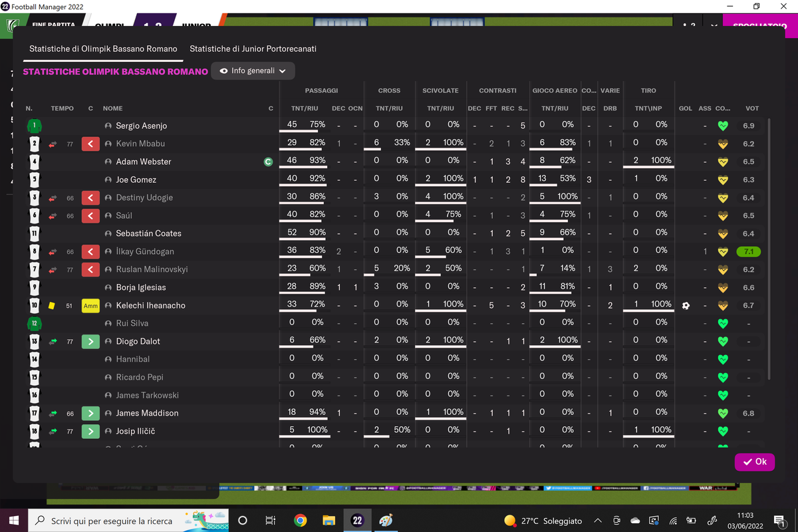Click person icon beside Joe Gomez
The height and width of the screenshot is (532, 798).
(108, 180)
